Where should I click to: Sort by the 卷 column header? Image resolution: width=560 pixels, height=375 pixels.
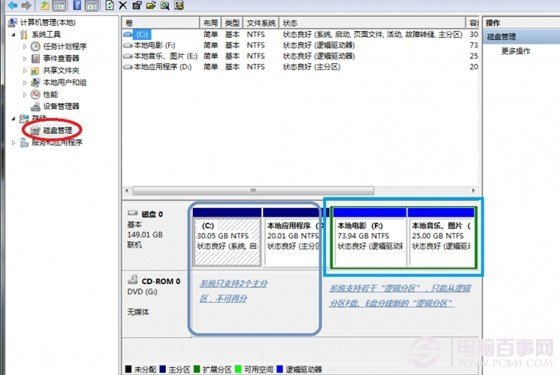(x=160, y=23)
